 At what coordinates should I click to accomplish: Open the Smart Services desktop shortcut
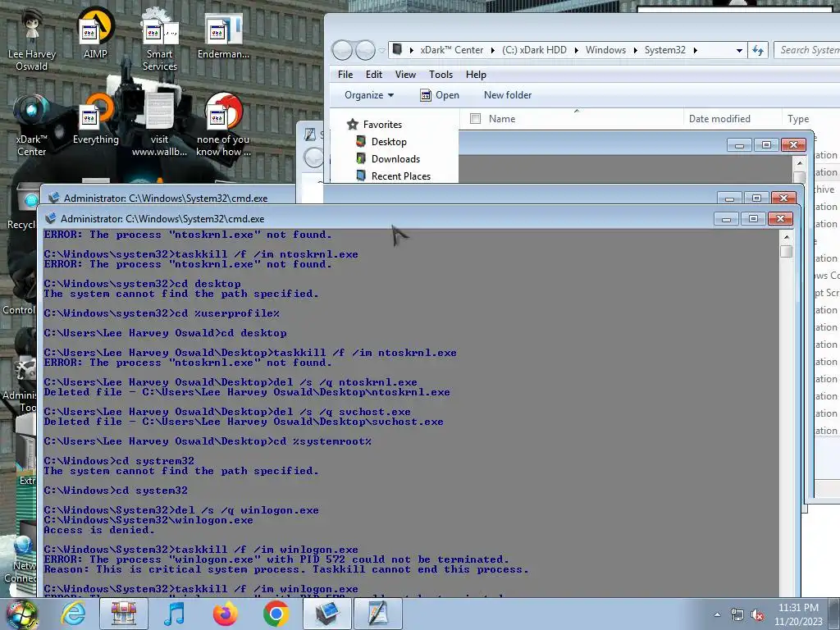pos(159,40)
